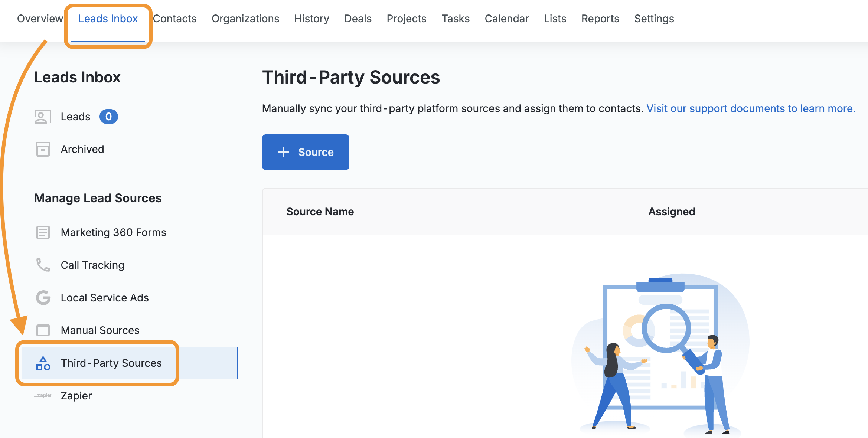Open the Contacts tab
Image resolution: width=868 pixels, height=438 pixels.
(x=174, y=19)
